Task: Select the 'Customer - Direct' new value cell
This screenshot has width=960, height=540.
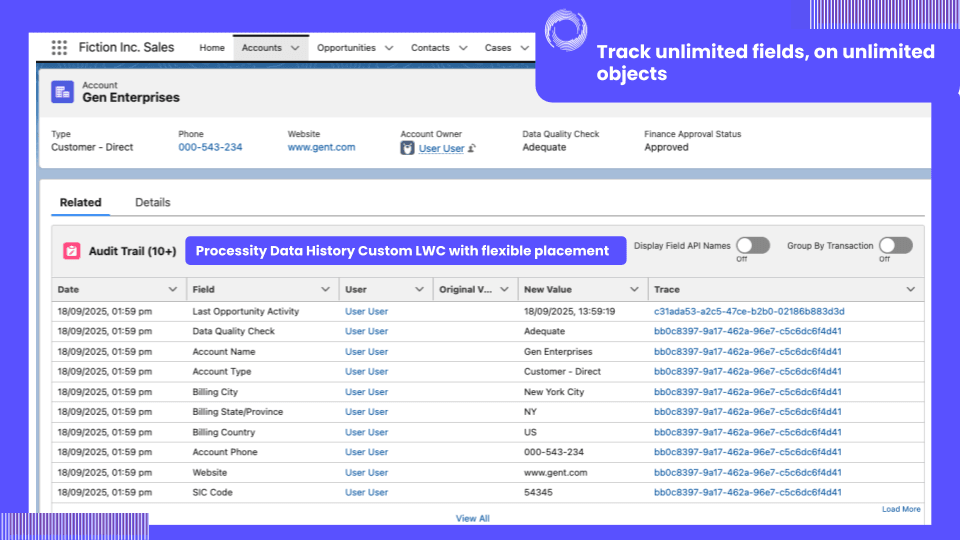Action: click(562, 372)
